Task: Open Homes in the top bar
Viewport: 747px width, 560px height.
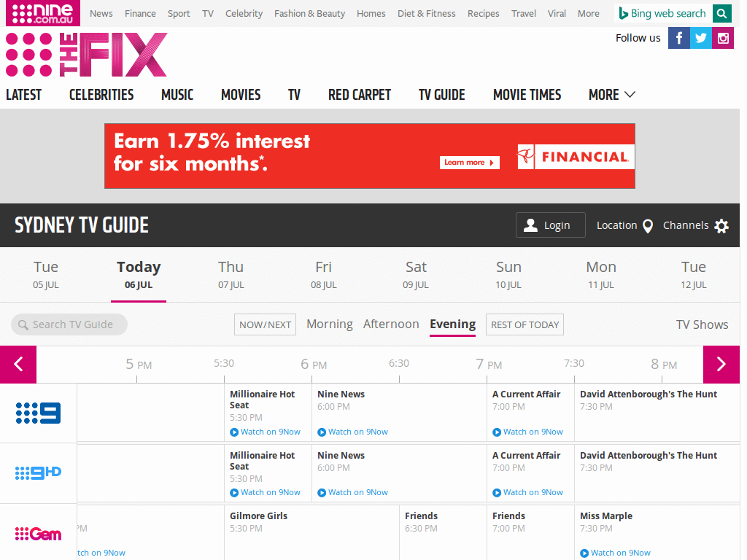Action: pos(371,13)
